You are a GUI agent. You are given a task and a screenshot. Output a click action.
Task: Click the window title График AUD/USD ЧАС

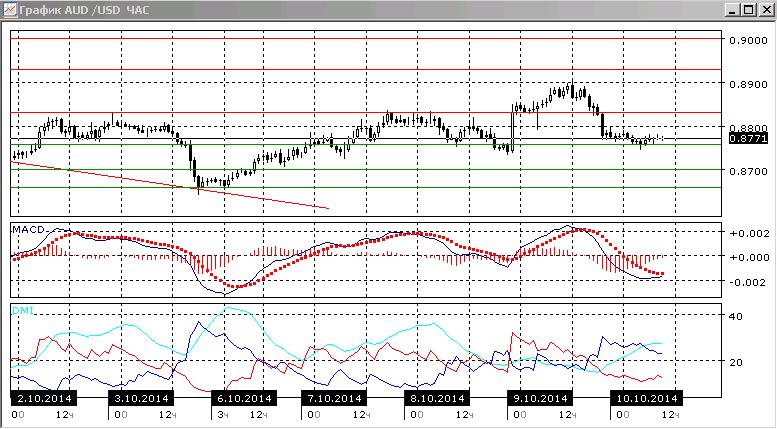(x=84, y=10)
